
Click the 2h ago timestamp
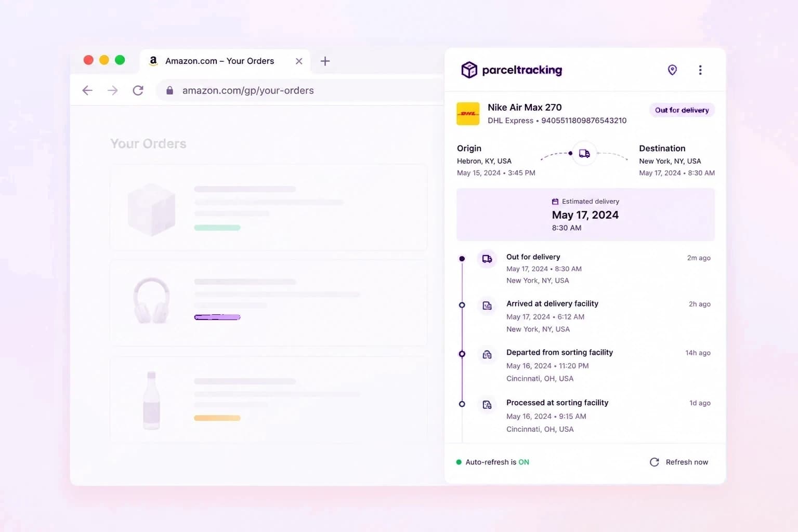[x=700, y=304]
